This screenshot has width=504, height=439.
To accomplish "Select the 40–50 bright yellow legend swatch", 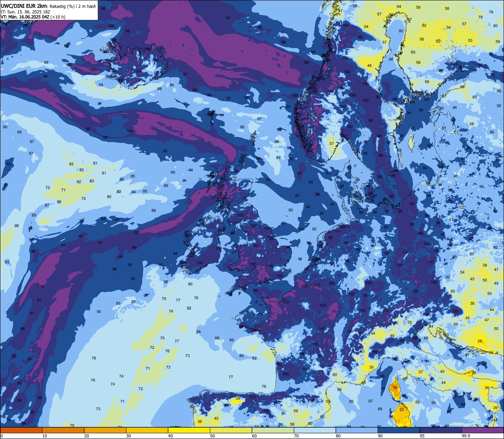I will click(189, 430).
